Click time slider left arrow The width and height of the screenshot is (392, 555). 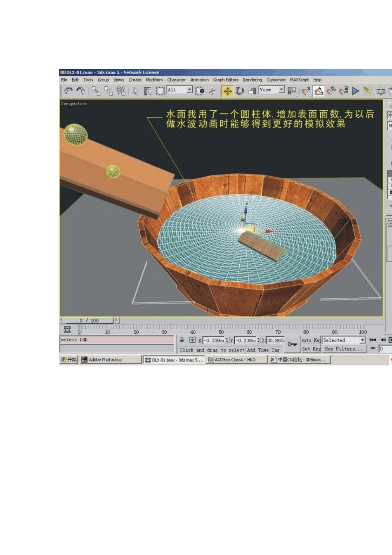pos(62,320)
